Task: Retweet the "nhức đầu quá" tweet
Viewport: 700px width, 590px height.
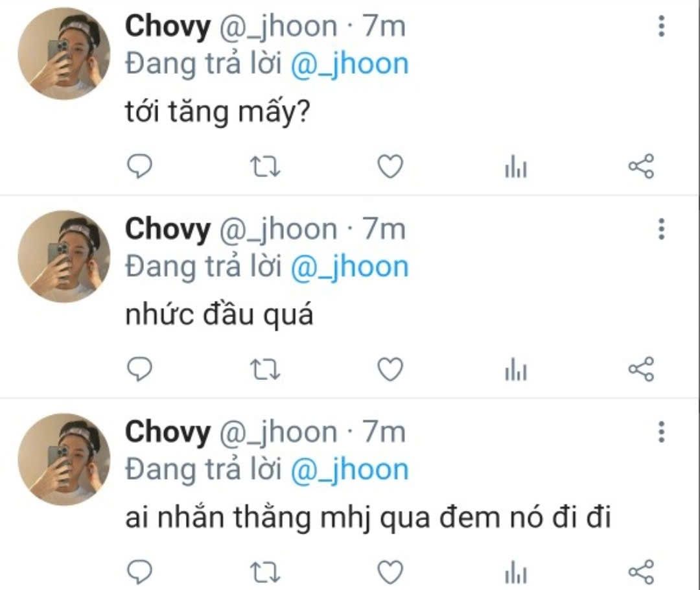Action: (x=264, y=369)
